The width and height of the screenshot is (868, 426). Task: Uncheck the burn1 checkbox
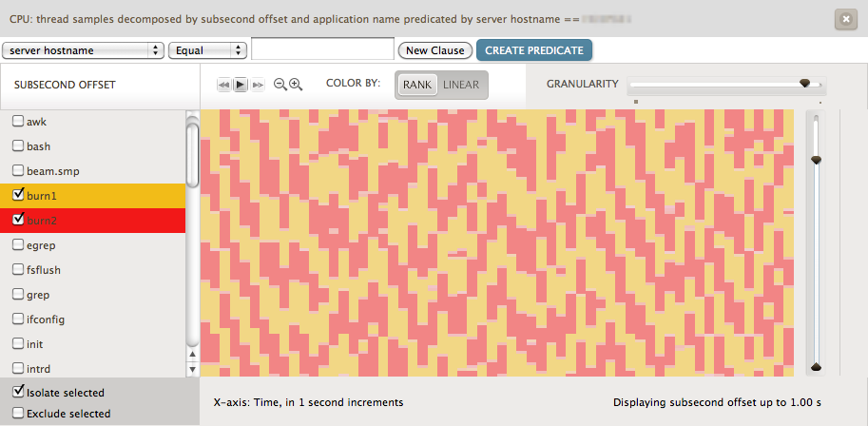(x=17, y=195)
